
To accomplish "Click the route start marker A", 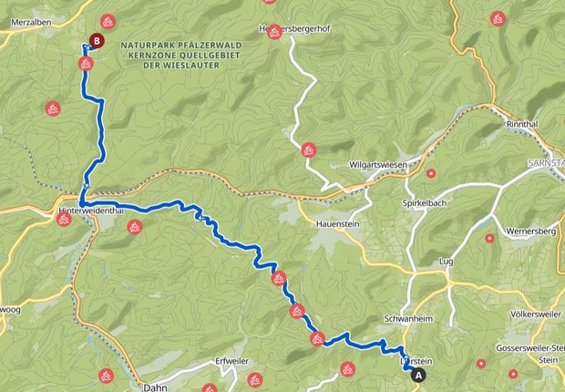I will [418, 375].
